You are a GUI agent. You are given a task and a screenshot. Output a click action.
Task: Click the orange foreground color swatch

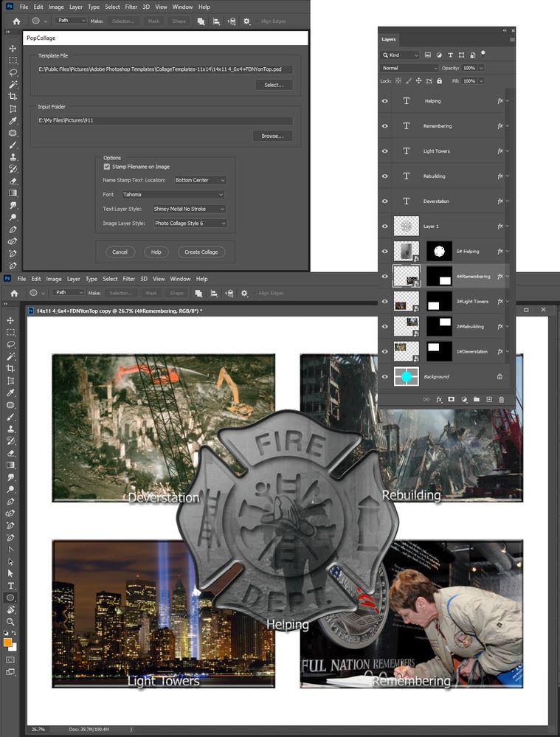(x=7, y=642)
